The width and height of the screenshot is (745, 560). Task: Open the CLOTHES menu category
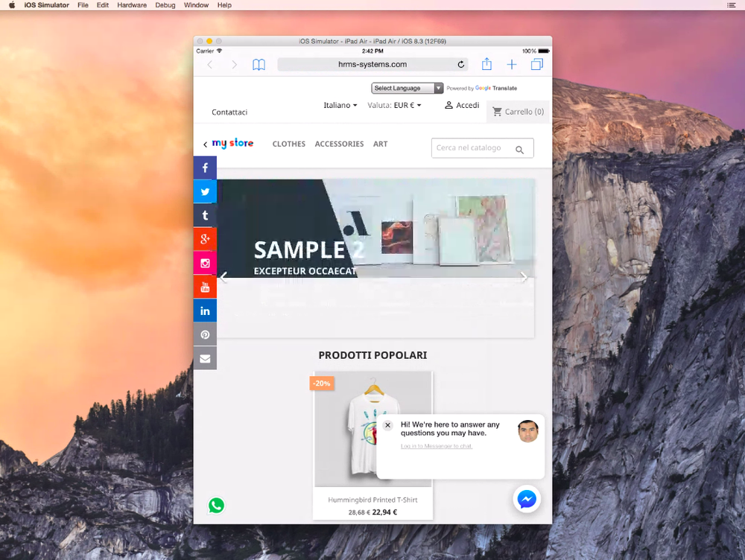[289, 144]
